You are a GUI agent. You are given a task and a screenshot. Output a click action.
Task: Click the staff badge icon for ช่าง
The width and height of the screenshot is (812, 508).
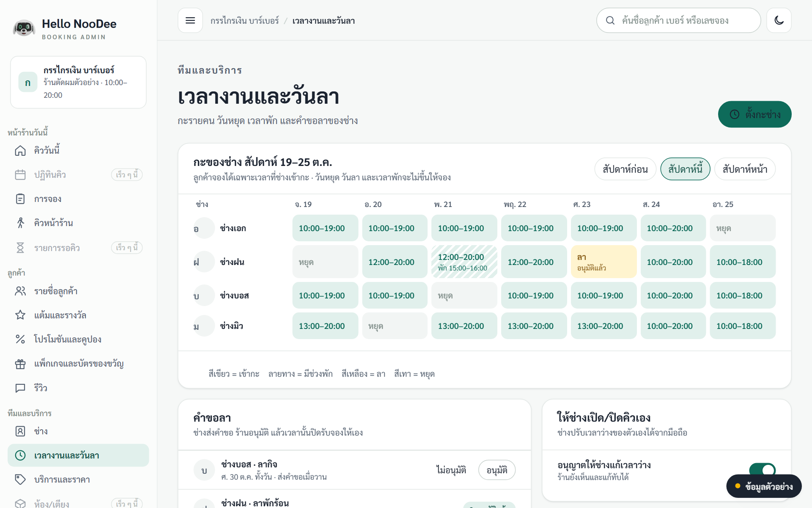pyautogui.click(x=20, y=431)
